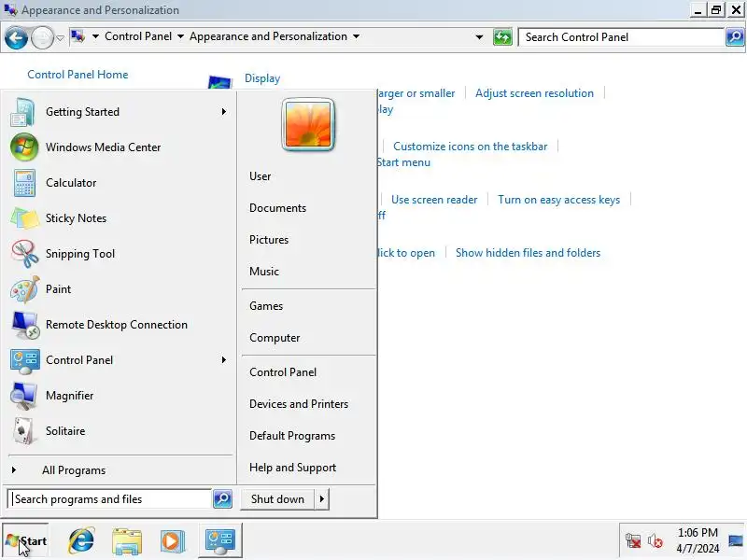747x560 pixels.
Task: Click Adjust screen resolution link
Action: [534, 93]
